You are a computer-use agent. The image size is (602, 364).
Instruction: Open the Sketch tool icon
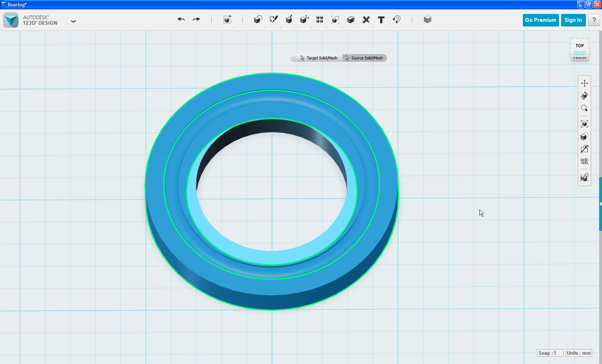[273, 19]
